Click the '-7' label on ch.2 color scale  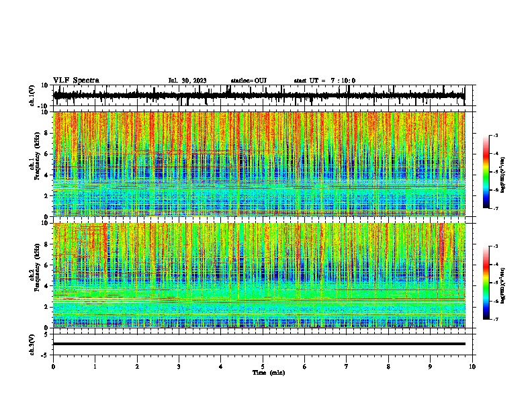click(x=496, y=319)
